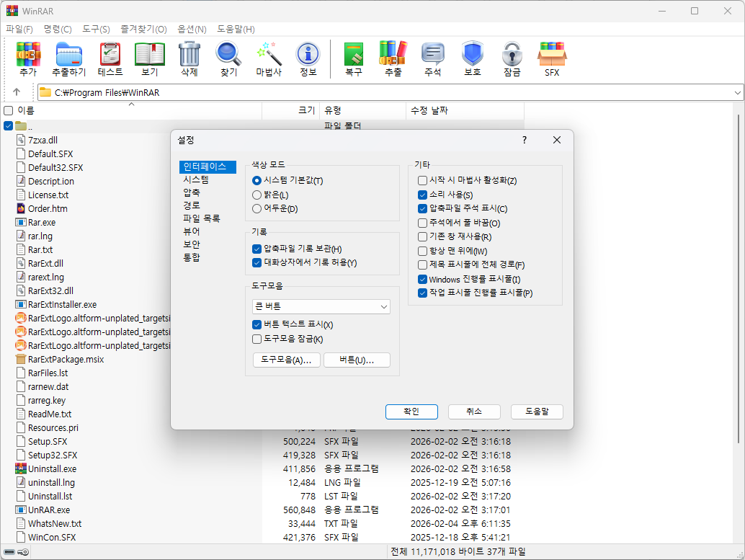Click the 삭제 (Delete) trash icon
The height and width of the screenshot is (560, 745).
[x=189, y=54]
